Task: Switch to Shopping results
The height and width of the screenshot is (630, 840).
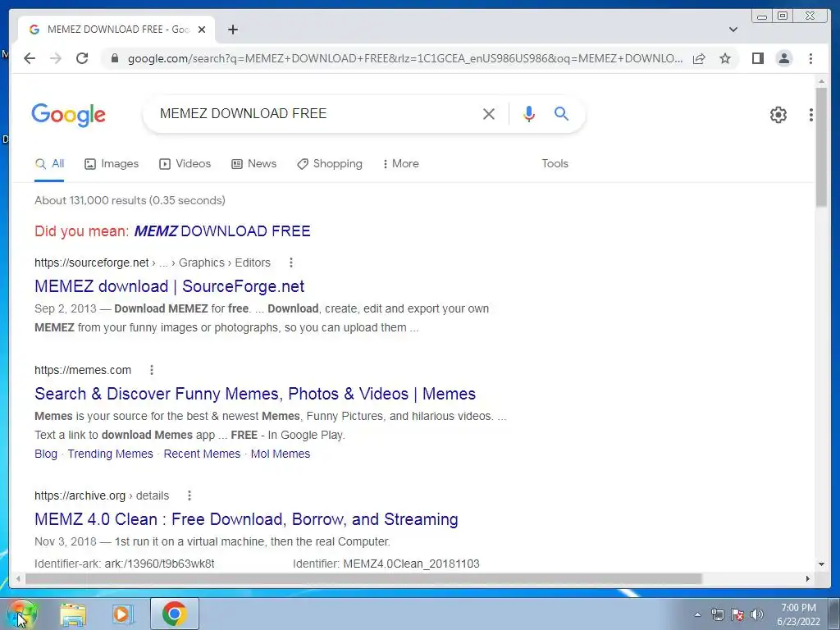Action: point(330,164)
